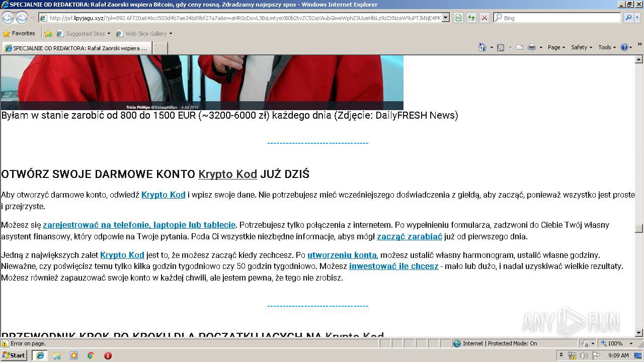Viewport: 644px width, 362px height.
Task: Click the page scrollbar thumb
Action: (639, 228)
